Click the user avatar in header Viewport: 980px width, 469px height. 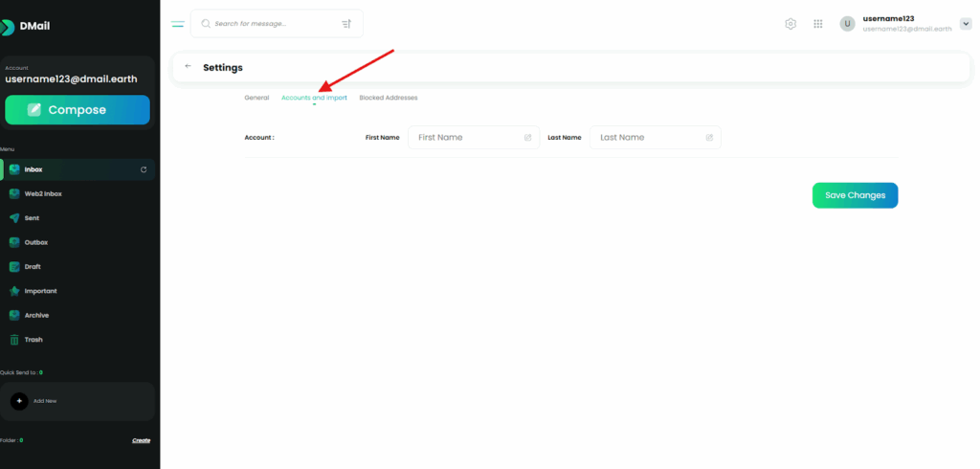pos(847,24)
